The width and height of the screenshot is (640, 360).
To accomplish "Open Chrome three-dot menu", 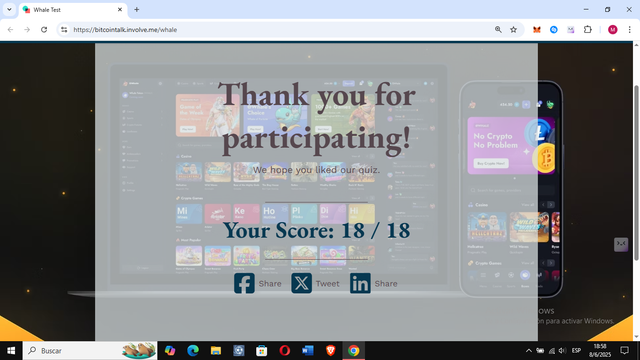I will pos(629,29).
